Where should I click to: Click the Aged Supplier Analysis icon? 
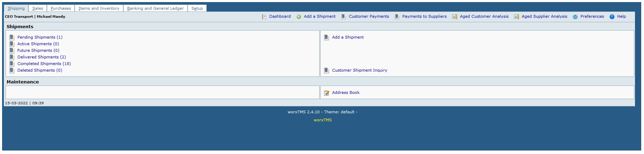point(517,17)
